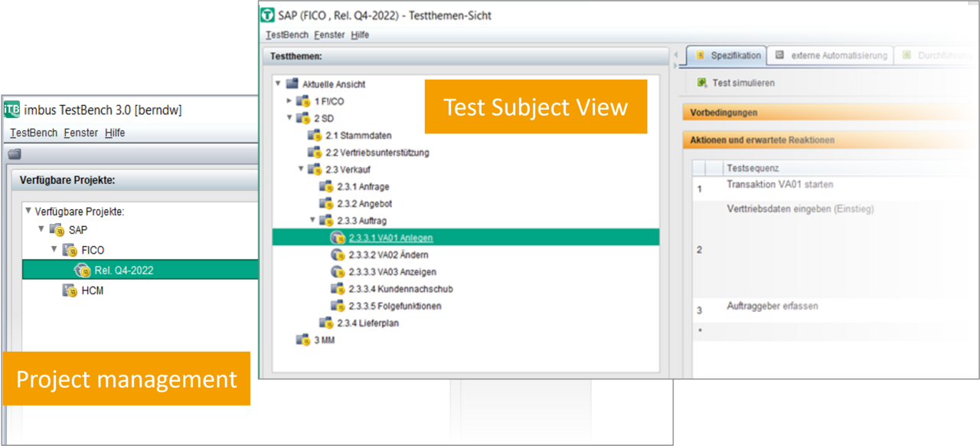Click the 3 MM folder icon
Screen dimensions: 980x446
tap(303, 340)
